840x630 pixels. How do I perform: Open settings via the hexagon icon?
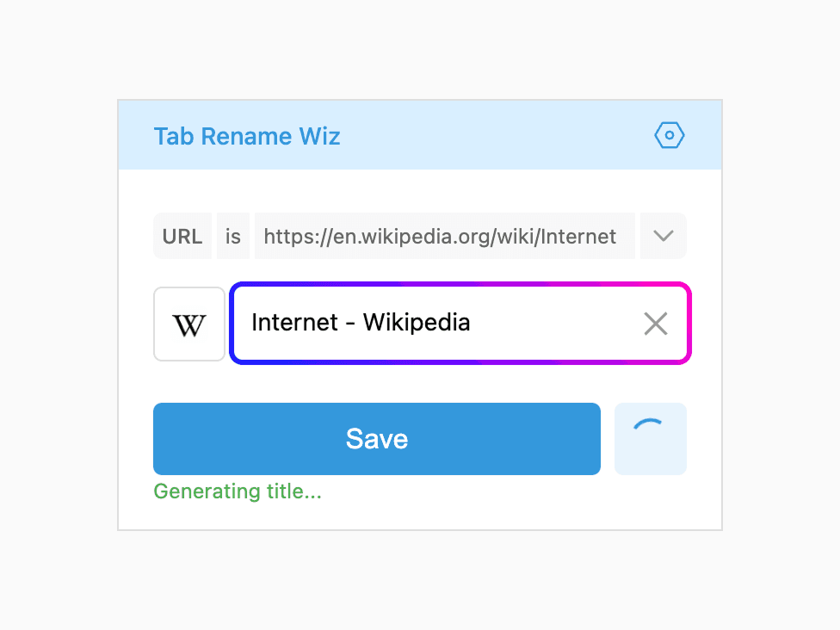coord(669,136)
